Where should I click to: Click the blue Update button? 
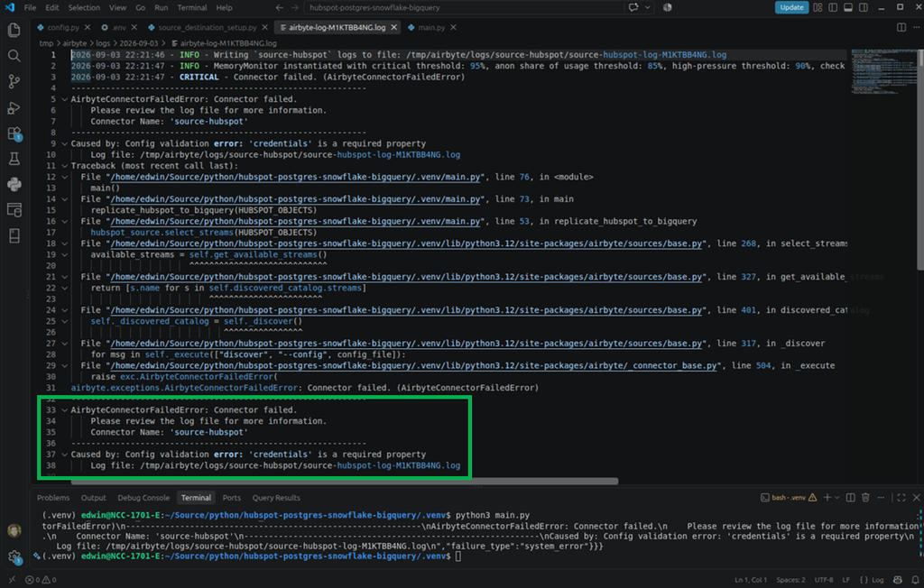790,7
